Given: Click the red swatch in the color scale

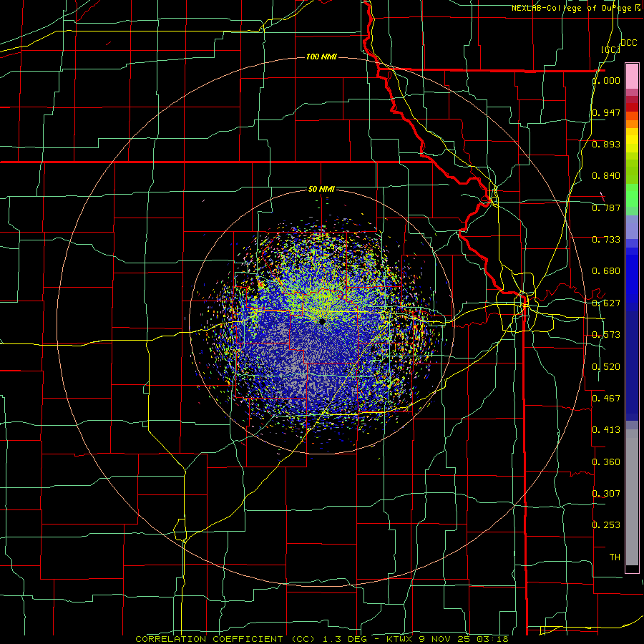Looking at the screenshot, I should click(x=632, y=107).
